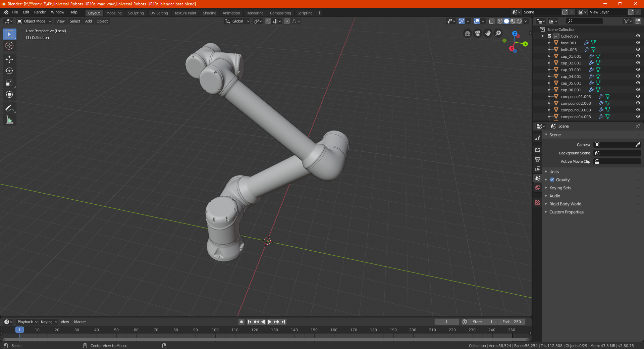Click current frame number field

(x=446, y=322)
